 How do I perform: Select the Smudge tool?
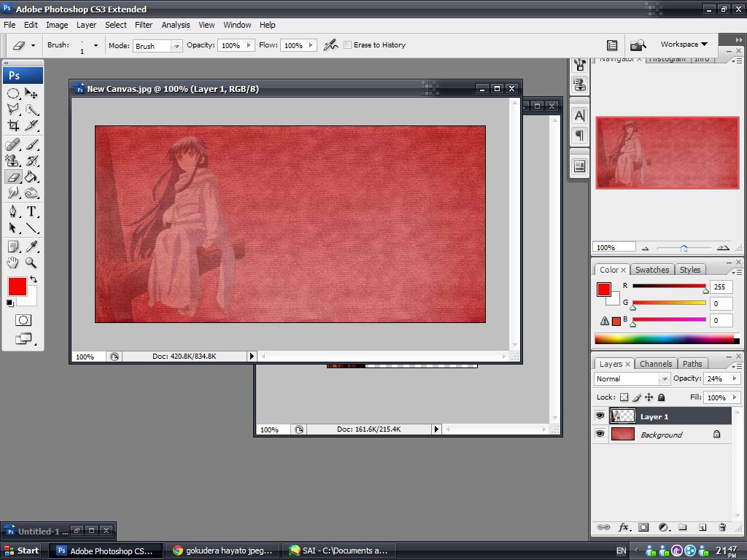[x=13, y=192]
